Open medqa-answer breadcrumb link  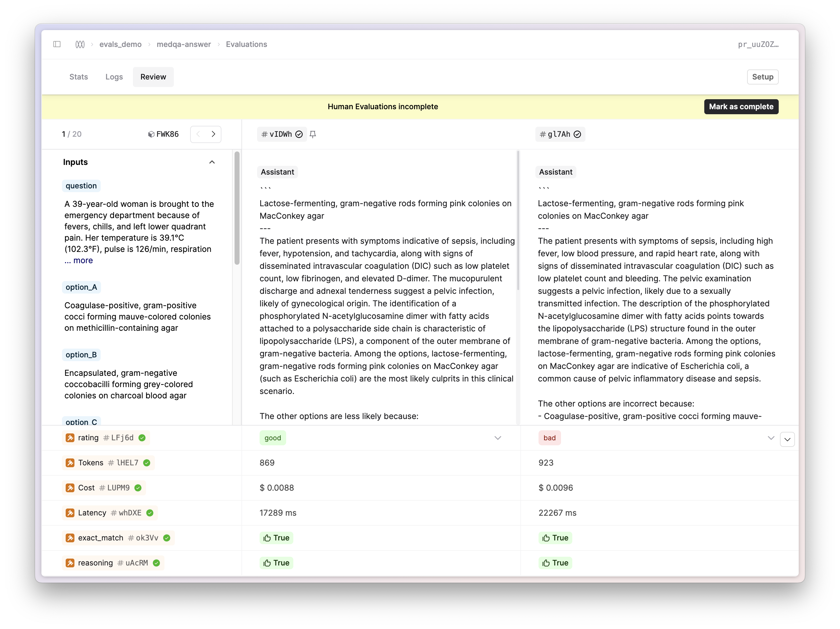click(183, 44)
